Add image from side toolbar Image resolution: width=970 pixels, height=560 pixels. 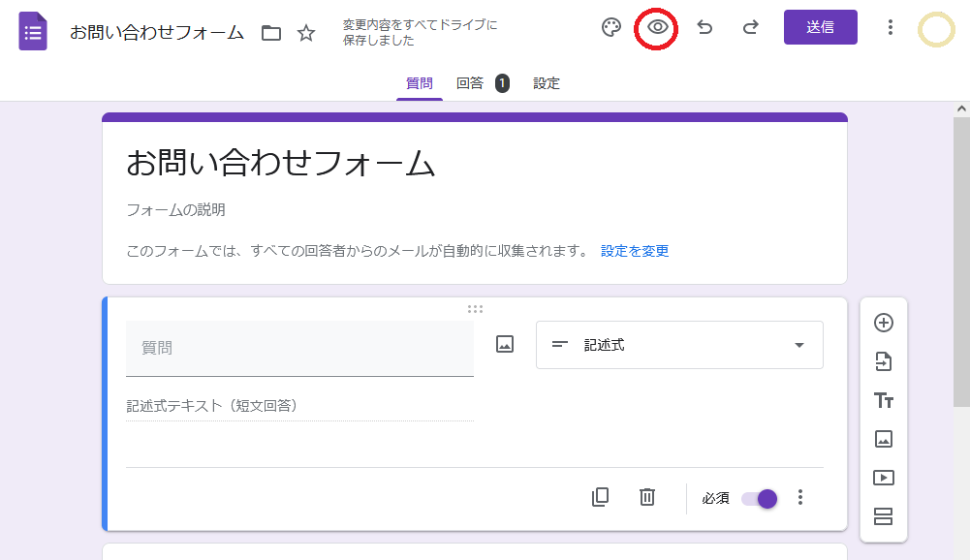884,439
